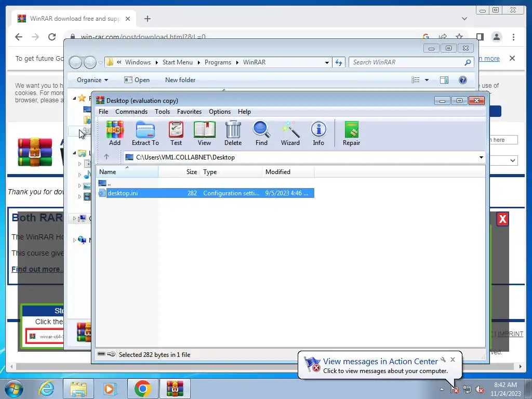Open the Help menu in WinRAR
The image size is (532, 399).
pos(244,112)
